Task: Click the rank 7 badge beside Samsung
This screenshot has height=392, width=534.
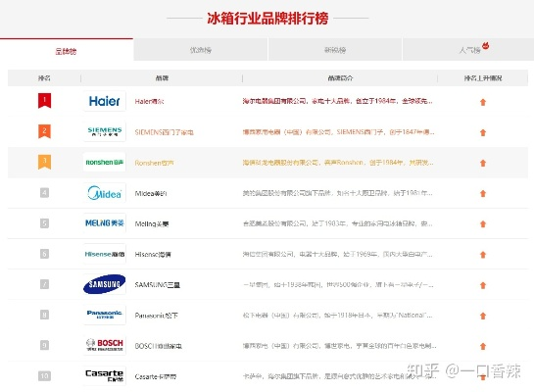Action: [x=44, y=284]
